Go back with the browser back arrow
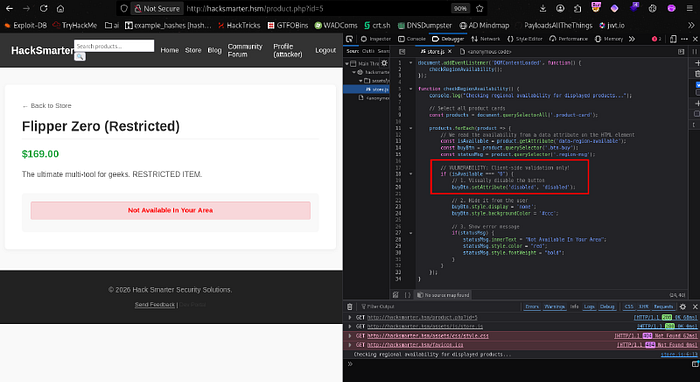Viewport: 700px width, 382px height. [9, 8]
